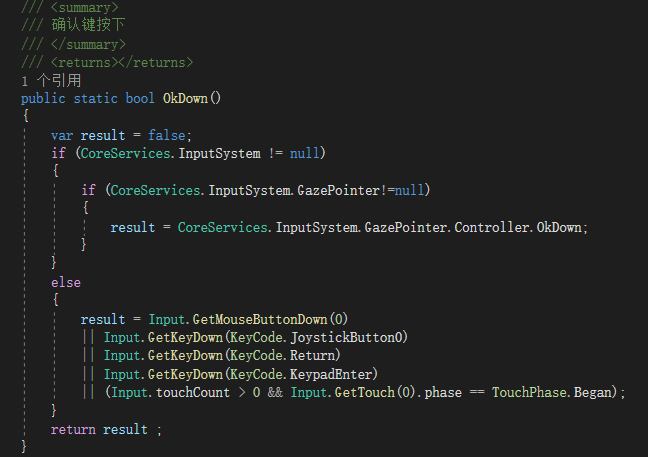Click KeyCode.JoystickButton0 argument
The height and width of the screenshot is (457, 648).
click(x=316, y=338)
